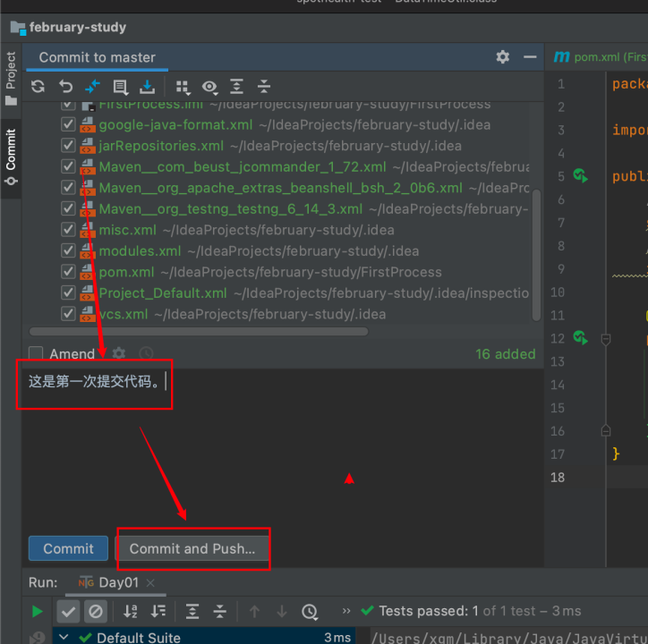Open test history clock icon
This screenshot has height=644, width=648.
pyautogui.click(x=310, y=612)
